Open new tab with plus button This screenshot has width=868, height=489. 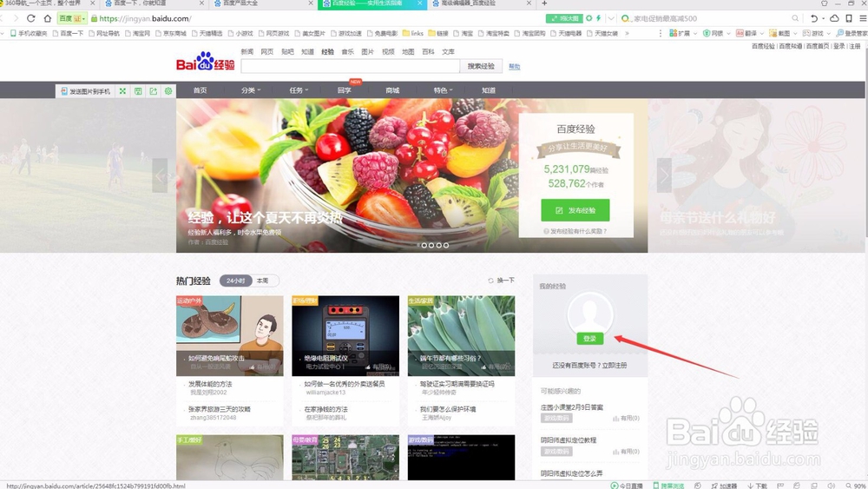click(x=544, y=3)
